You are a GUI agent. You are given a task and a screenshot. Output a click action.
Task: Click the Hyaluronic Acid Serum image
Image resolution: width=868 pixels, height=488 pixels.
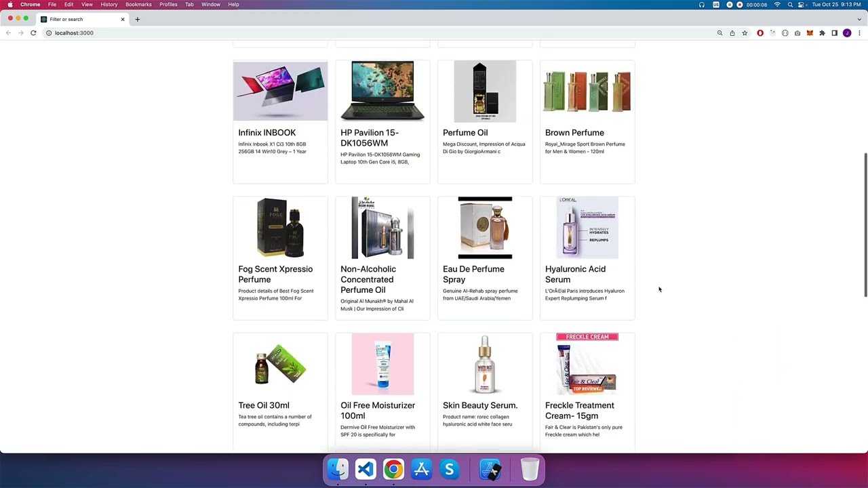tap(587, 228)
